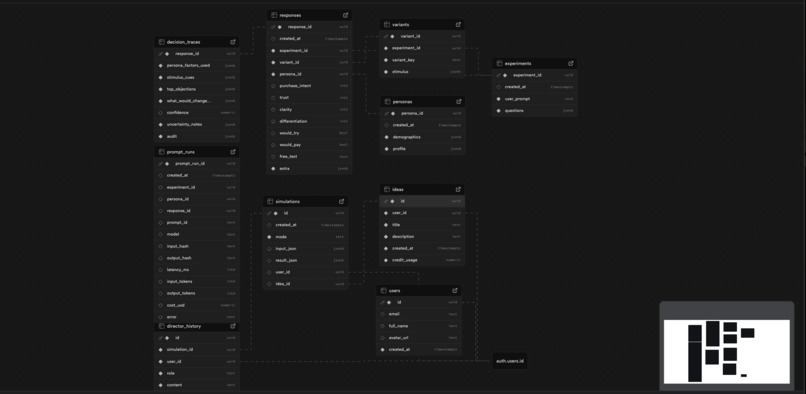Screen dimensions: 806x394
Task: Select the role column in director_history
Action: click(197, 373)
